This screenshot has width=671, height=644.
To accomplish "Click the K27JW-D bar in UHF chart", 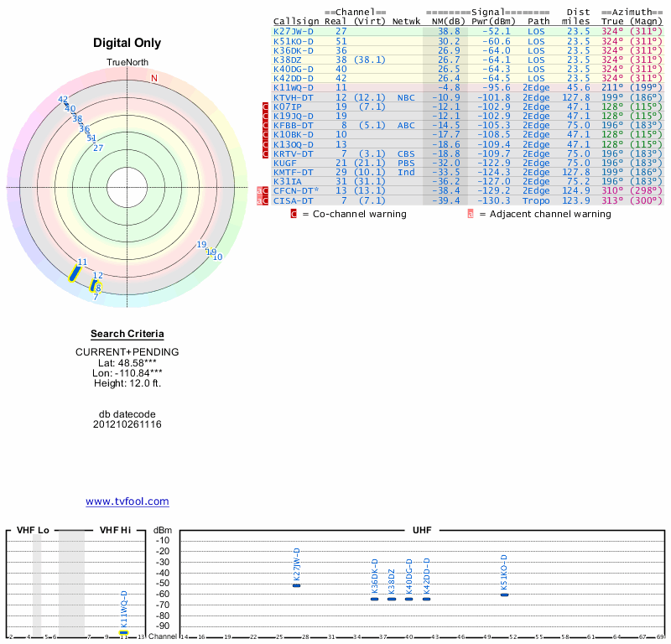I will pos(296,585).
